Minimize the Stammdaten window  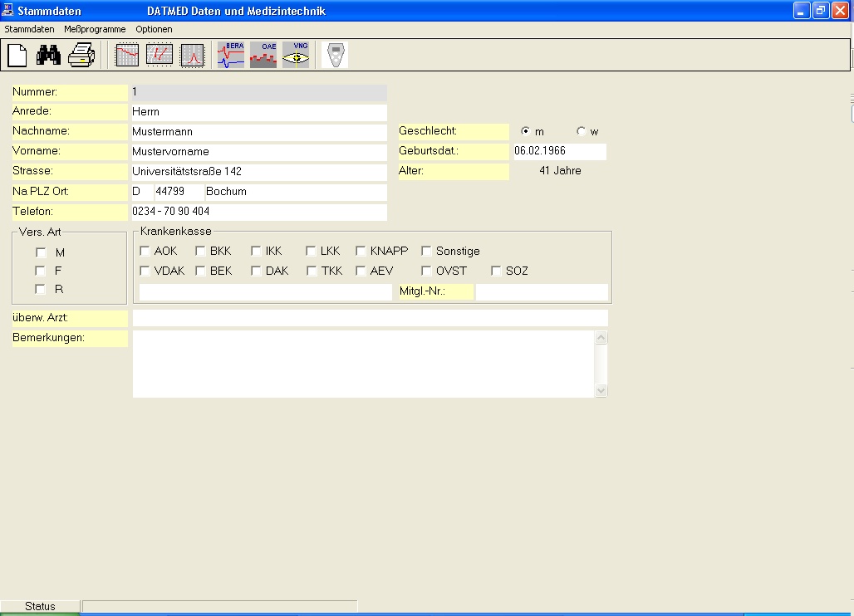point(802,11)
